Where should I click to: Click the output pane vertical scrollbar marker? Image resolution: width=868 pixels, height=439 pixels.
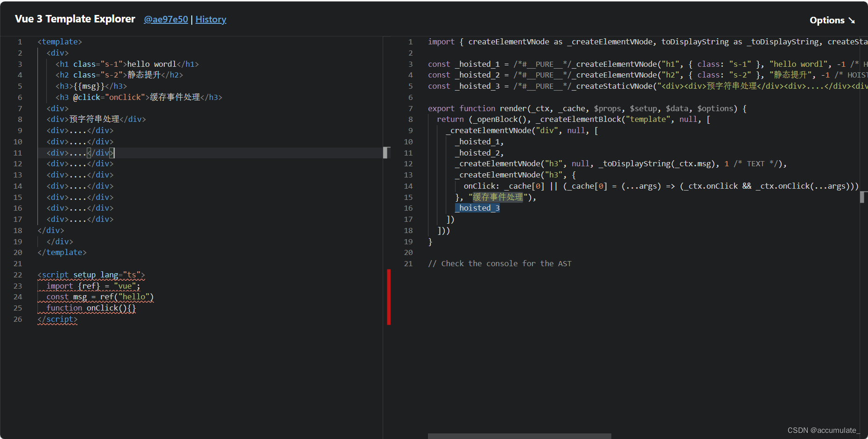[863, 197]
